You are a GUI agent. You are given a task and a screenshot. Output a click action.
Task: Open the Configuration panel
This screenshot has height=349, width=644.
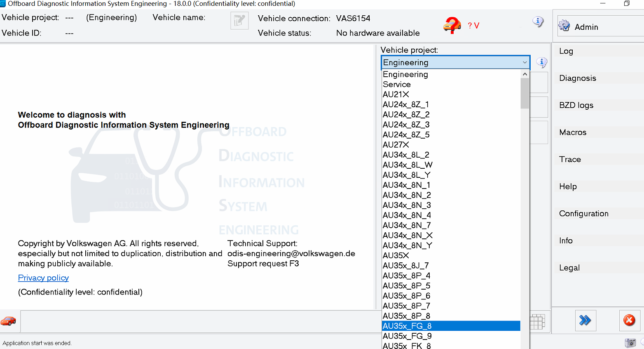pos(583,213)
